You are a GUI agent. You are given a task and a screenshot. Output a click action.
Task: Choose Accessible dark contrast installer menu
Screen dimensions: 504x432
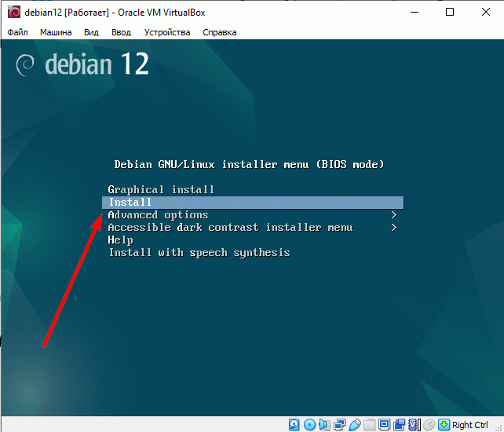pos(231,228)
